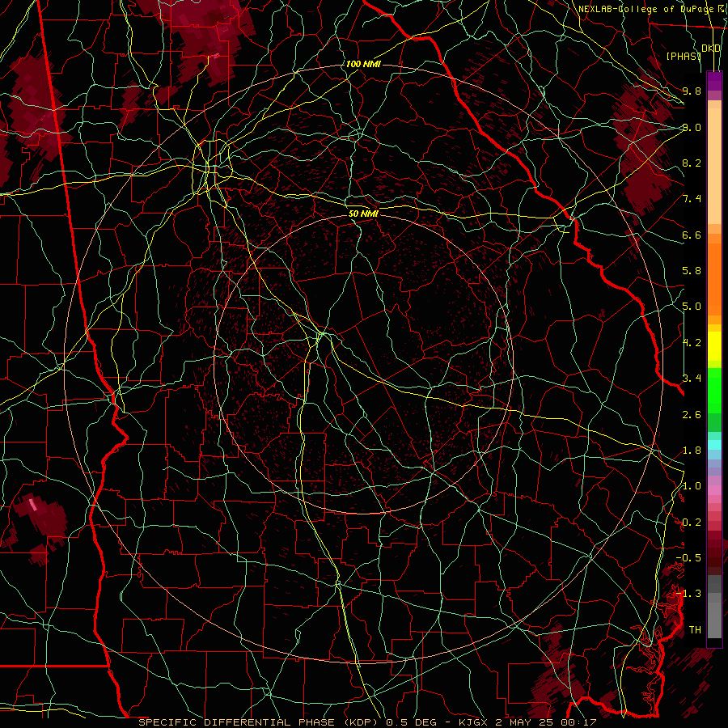The width and height of the screenshot is (728, 728).
Task: Click the '0.2' value on the color scale
Action: pos(692,523)
